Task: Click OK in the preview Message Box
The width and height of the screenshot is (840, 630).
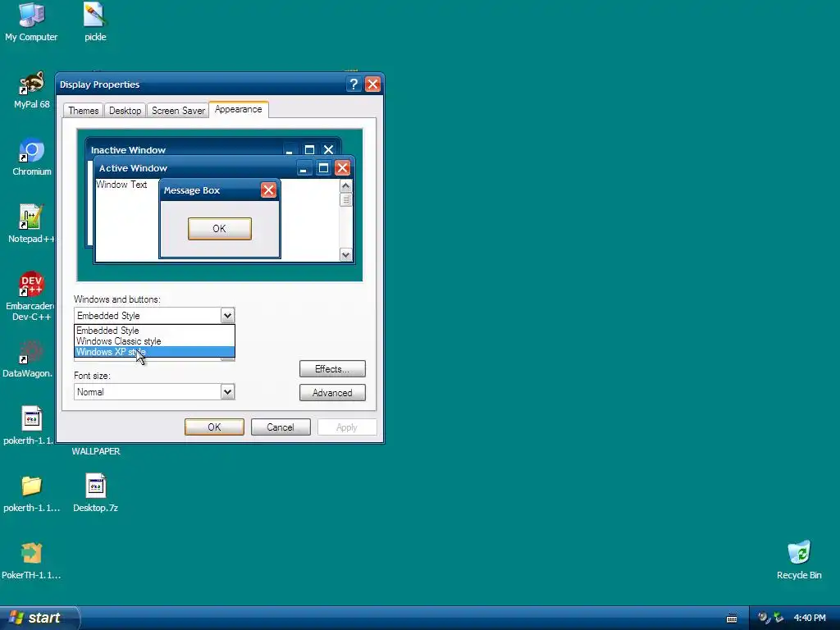Action: click(x=220, y=229)
